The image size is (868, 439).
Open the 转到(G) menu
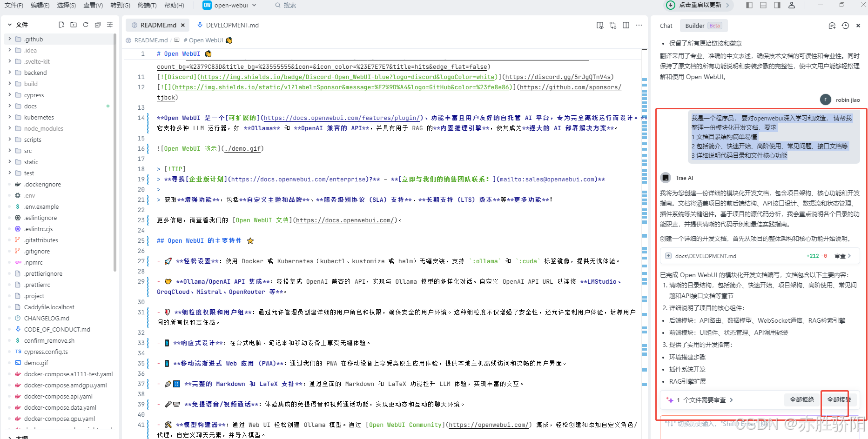120,5
